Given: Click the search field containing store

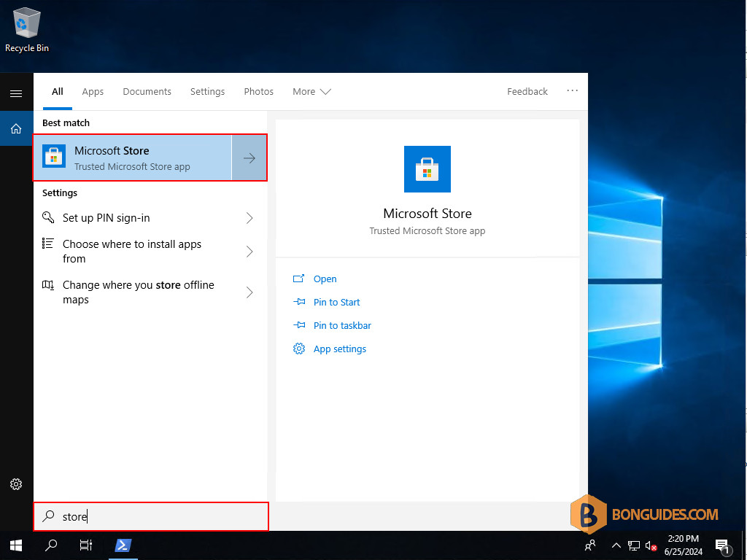Looking at the screenshot, I should (150, 516).
